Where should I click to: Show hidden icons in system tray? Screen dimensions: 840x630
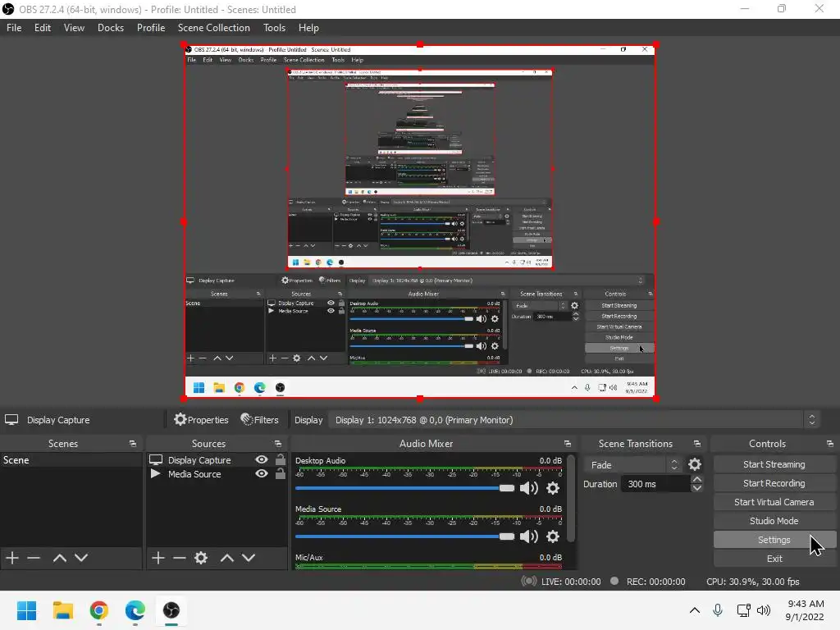point(694,610)
